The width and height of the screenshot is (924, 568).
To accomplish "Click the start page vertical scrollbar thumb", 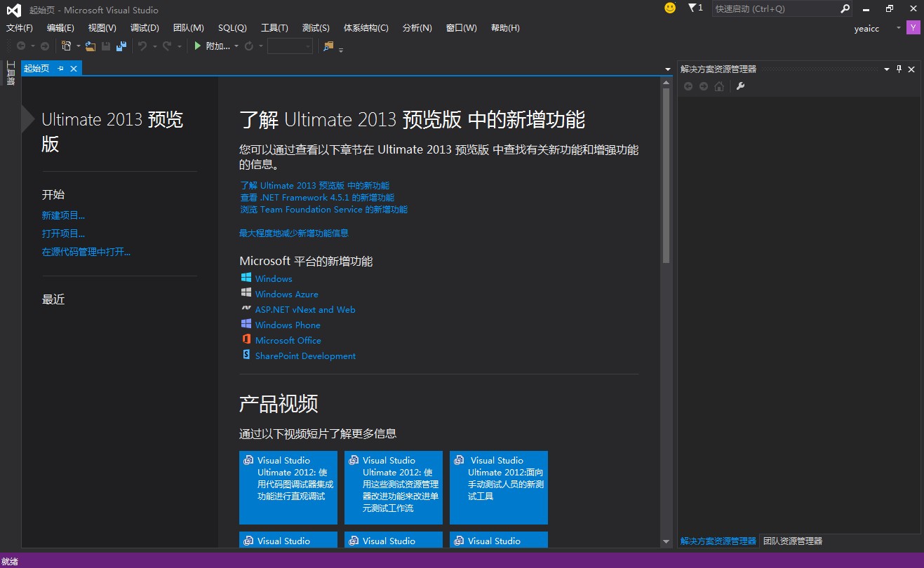I will pyautogui.click(x=666, y=175).
